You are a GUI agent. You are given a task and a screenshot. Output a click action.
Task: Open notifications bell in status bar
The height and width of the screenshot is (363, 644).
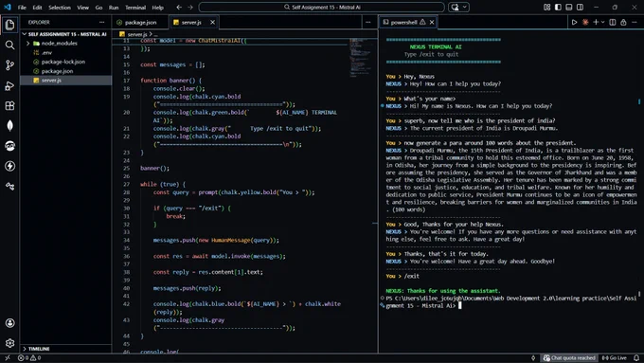click(636, 357)
